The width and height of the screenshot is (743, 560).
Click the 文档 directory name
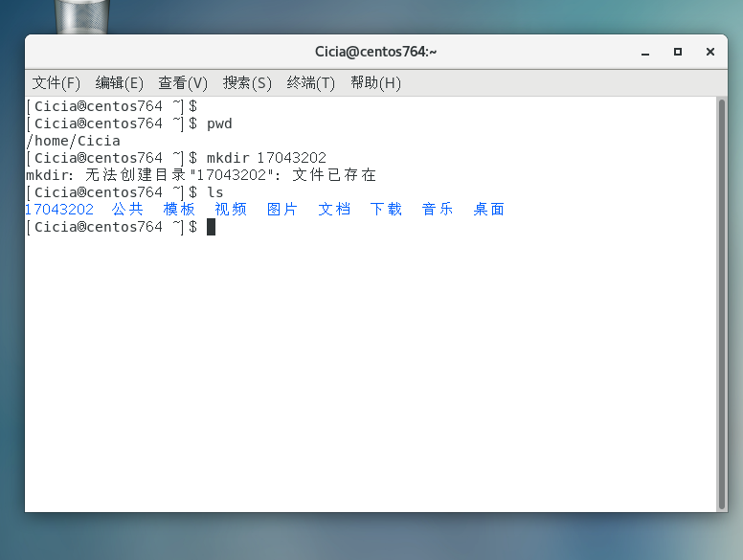point(334,210)
